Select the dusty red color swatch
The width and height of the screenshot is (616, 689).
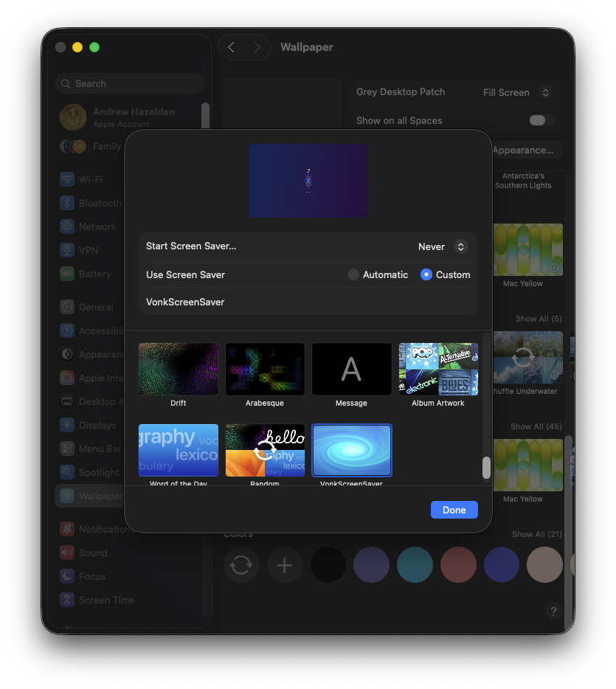coord(458,564)
